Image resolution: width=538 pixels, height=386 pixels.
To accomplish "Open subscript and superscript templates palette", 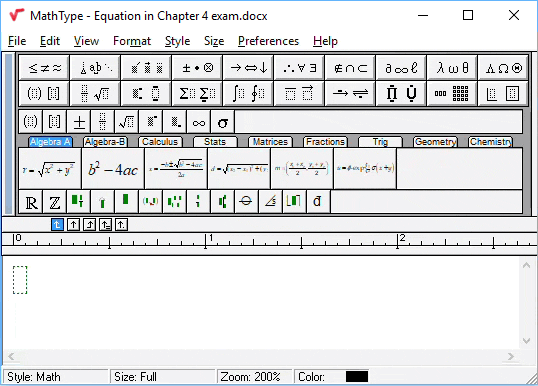I will [x=146, y=93].
